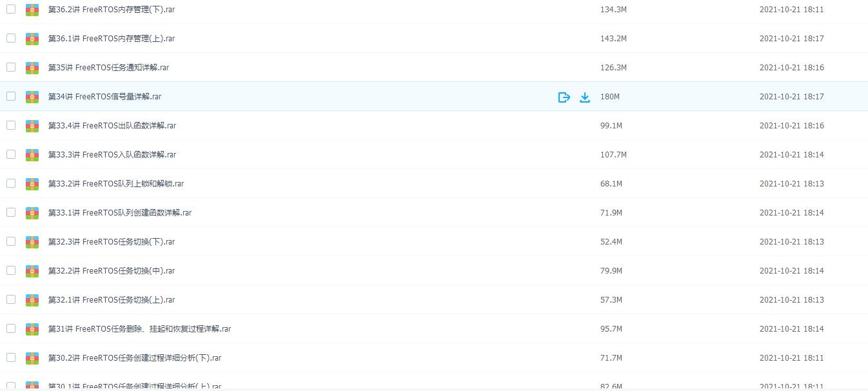868x391 pixels.
Task: Click the file size "68.1M"
Action: (611, 184)
